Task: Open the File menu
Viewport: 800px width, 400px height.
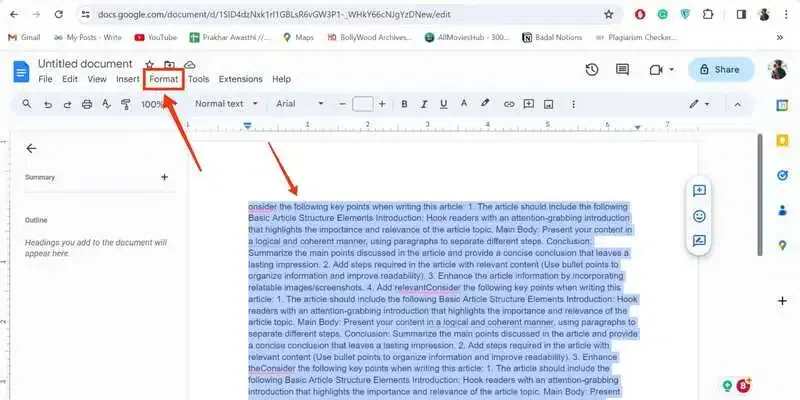Action: [45, 79]
